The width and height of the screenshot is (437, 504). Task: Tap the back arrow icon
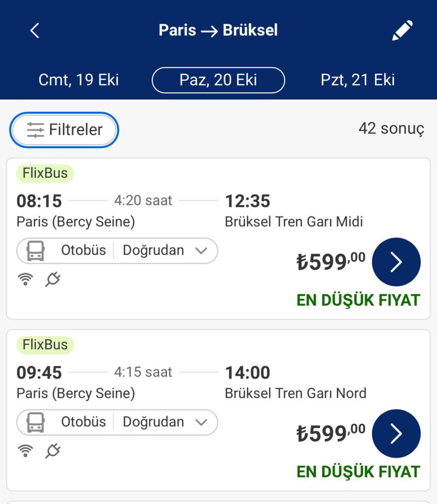pyautogui.click(x=34, y=31)
